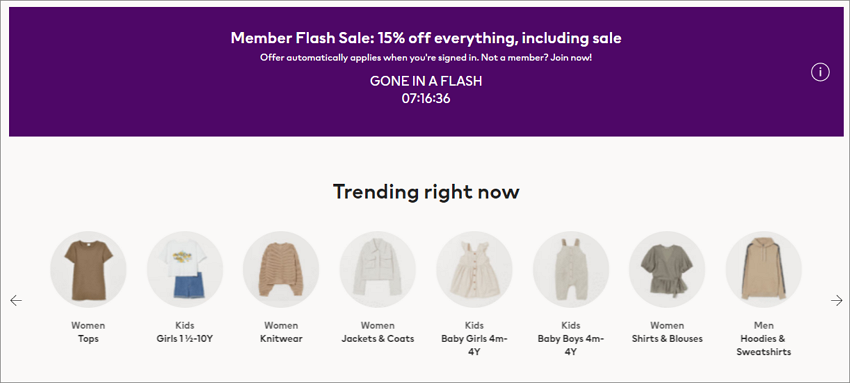Viewport: 850px width, 383px height.
Task: Select the Women Knitwear sweater image
Action: point(281,269)
